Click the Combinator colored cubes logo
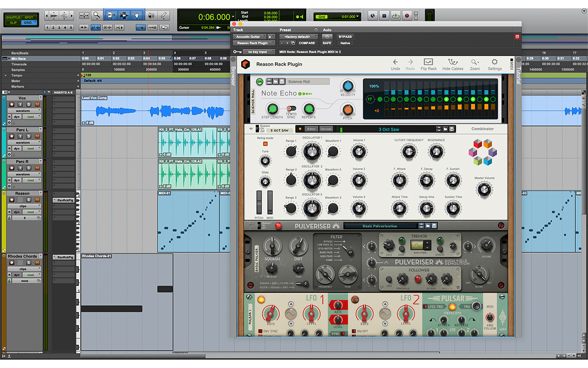 click(x=483, y=152)
